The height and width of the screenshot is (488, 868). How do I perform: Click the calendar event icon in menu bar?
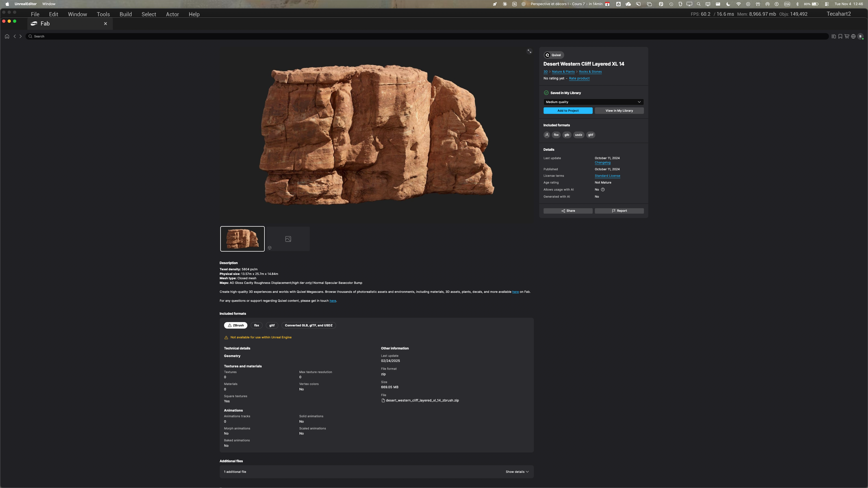[607, 4]
